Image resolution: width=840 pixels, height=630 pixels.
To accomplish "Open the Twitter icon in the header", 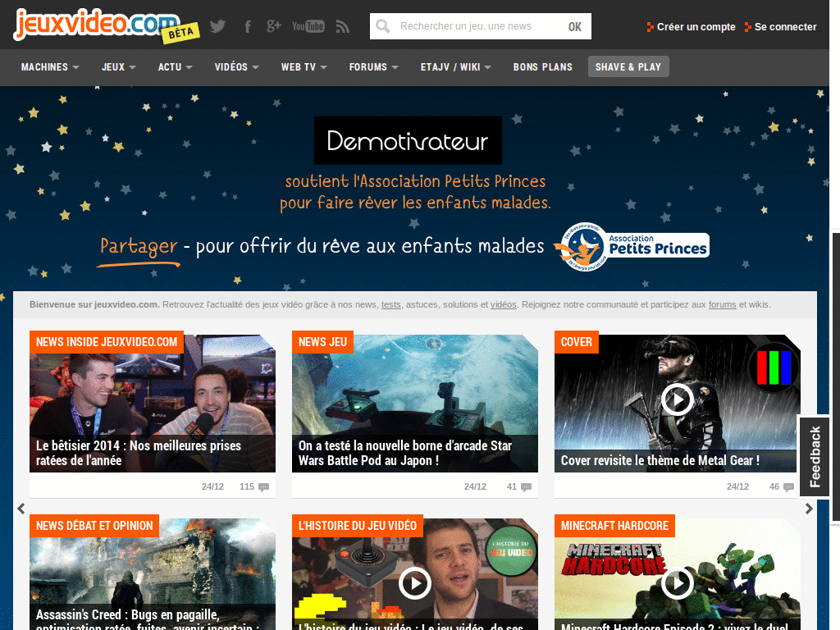I will (217, 26).
